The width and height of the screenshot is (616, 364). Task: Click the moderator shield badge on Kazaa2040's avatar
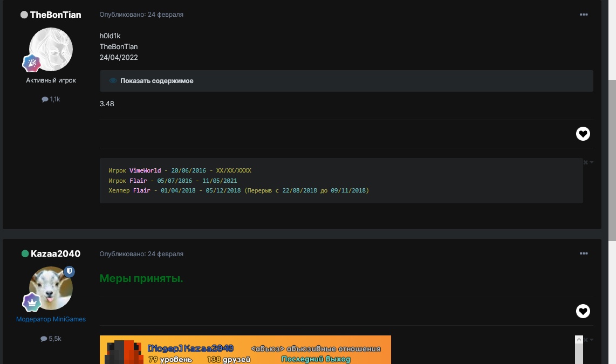click(69, 272)
